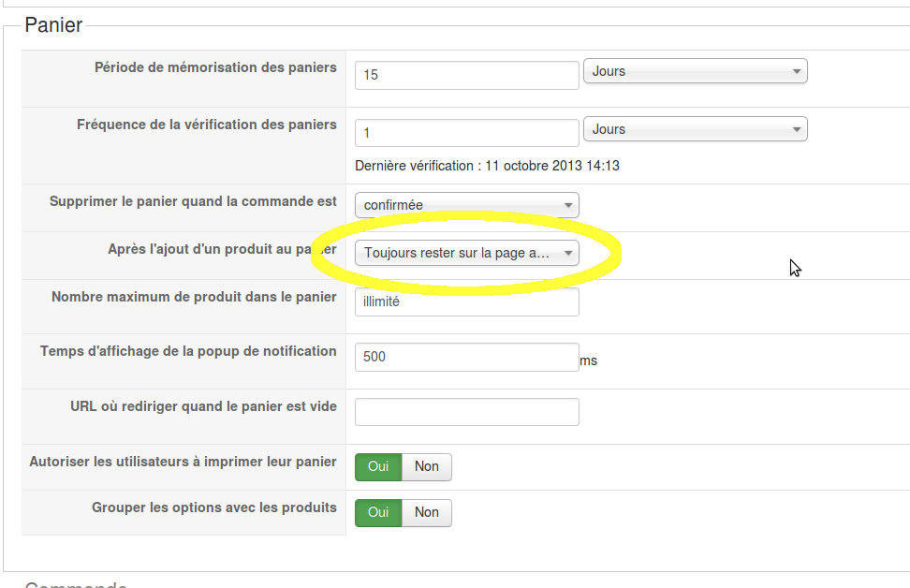Open the memorization period 'Jours' unit dropdown
Image resolution: width=910 pixels, height=588 pixels.
click(x=695, y=71)
